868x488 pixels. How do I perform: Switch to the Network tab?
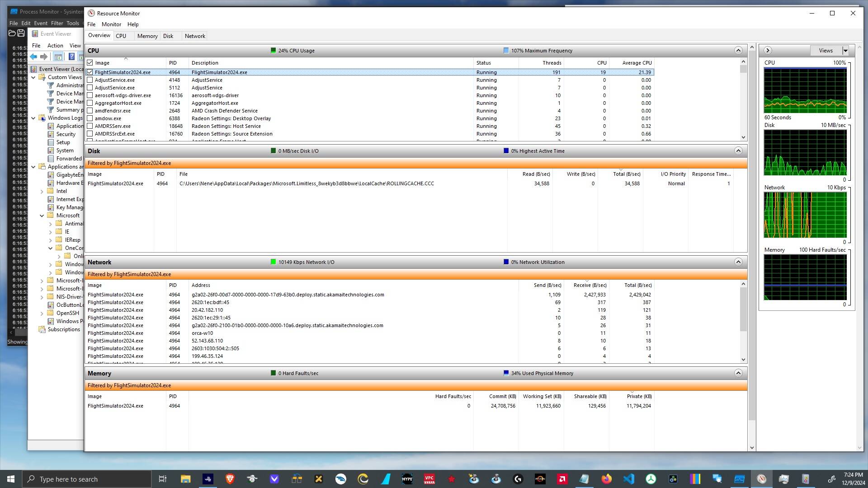click(x=195, y=36)
